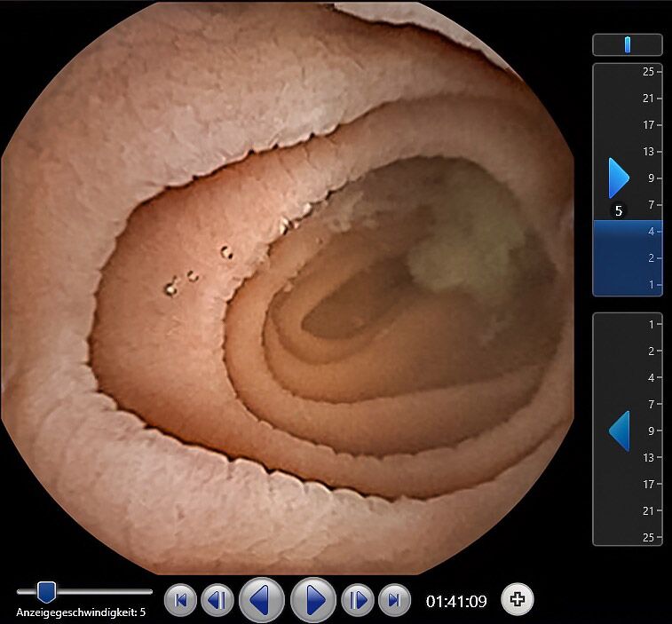This screenshot has width=672, height=624.
Task: Jump to the last frame of the video
Action: (394, 601)
